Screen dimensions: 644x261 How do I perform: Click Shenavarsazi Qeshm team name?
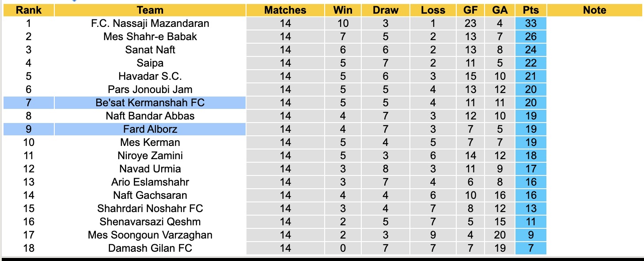click(x=150, y=222)
